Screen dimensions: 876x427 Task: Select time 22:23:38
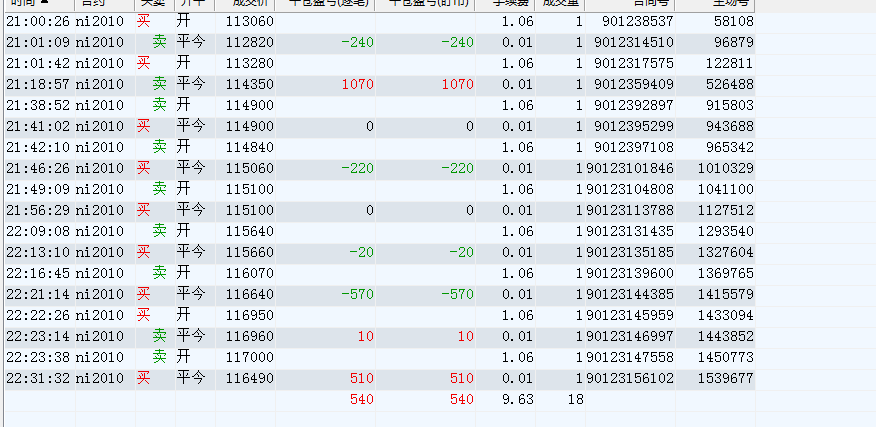(38, 357)
